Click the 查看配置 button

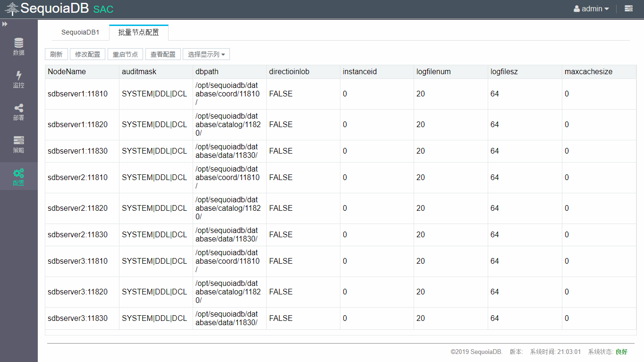click(163, 54)
